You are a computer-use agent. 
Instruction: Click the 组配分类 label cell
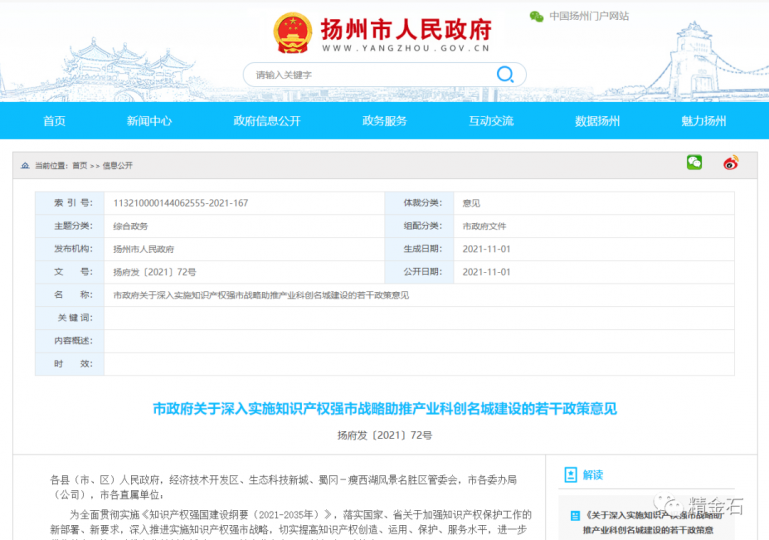[x=419, y=226]
